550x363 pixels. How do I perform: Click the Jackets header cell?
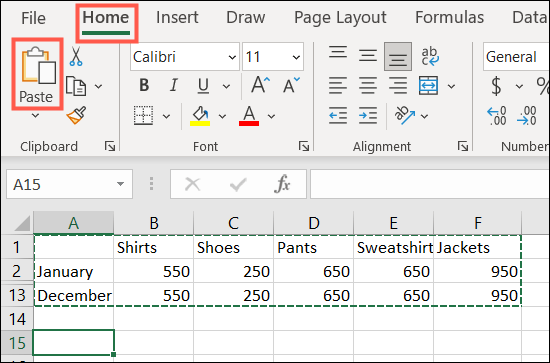[477, 247]
